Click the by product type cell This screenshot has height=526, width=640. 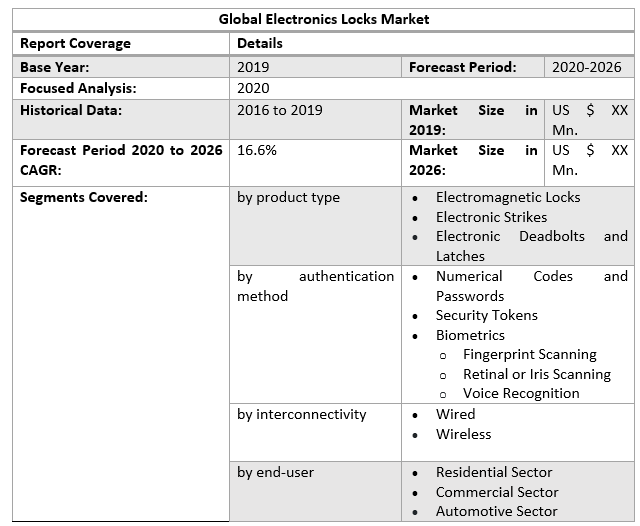coord(288,197)
